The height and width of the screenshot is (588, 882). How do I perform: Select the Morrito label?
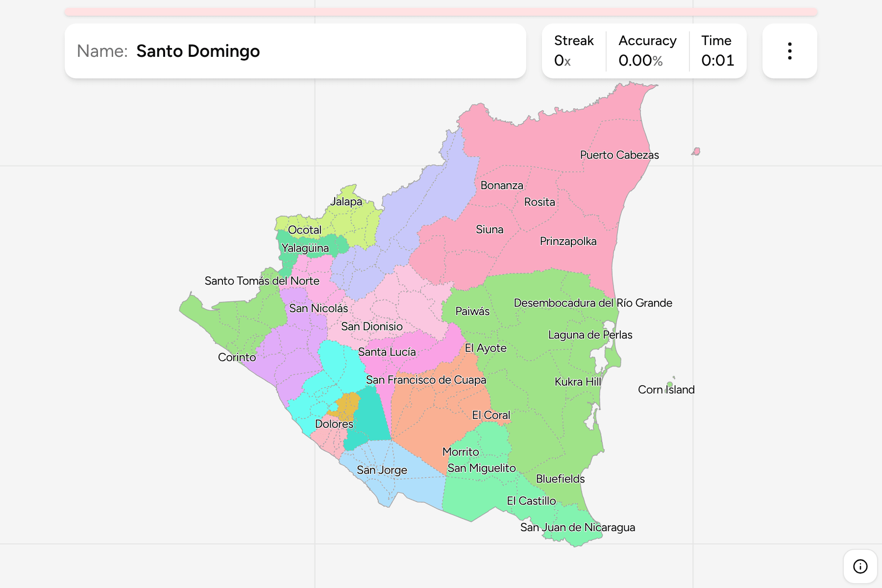[461, 452]
